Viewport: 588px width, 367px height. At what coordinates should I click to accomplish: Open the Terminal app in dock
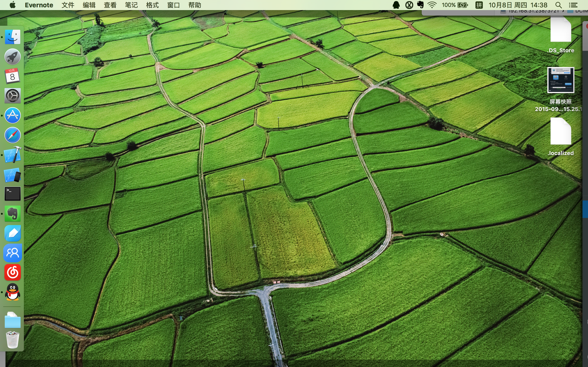(x=13, y=194)
